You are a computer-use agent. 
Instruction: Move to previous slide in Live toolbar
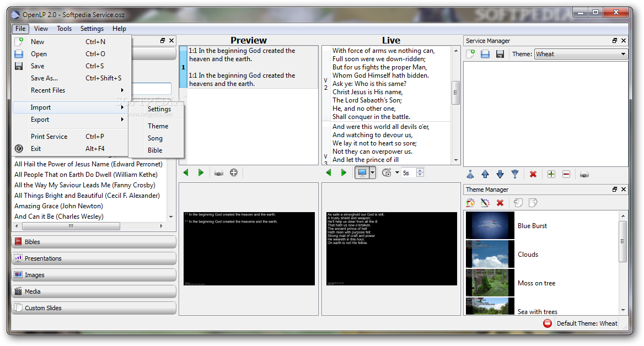pyautogui.click(x=329, y=173)
